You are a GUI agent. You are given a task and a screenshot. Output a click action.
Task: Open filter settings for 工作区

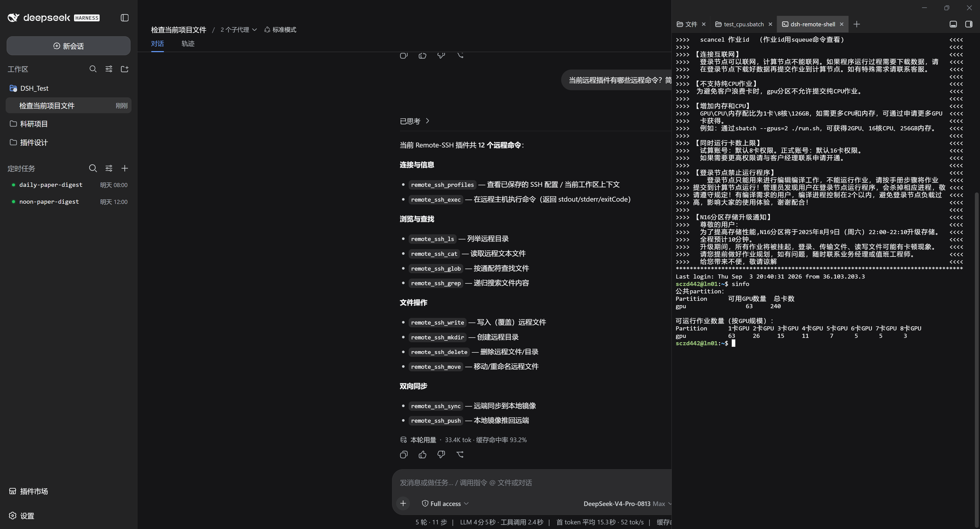coord(109,69)
